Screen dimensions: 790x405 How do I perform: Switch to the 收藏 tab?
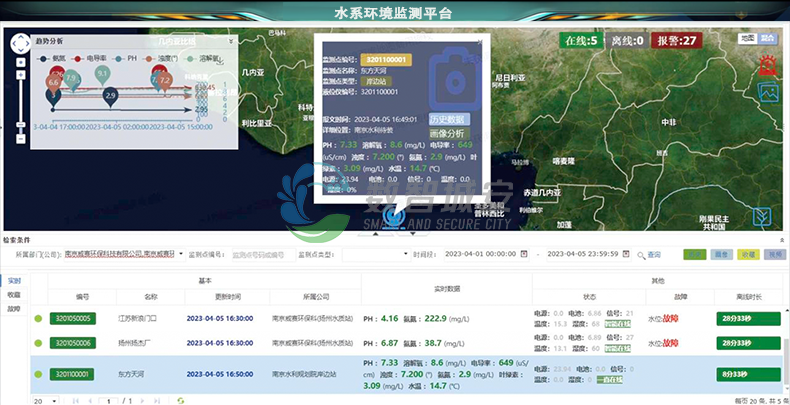(x=13, y=295)
